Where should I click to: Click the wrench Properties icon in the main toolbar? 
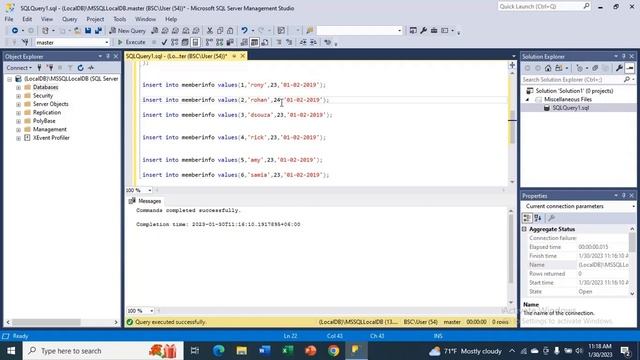[423, 31]
